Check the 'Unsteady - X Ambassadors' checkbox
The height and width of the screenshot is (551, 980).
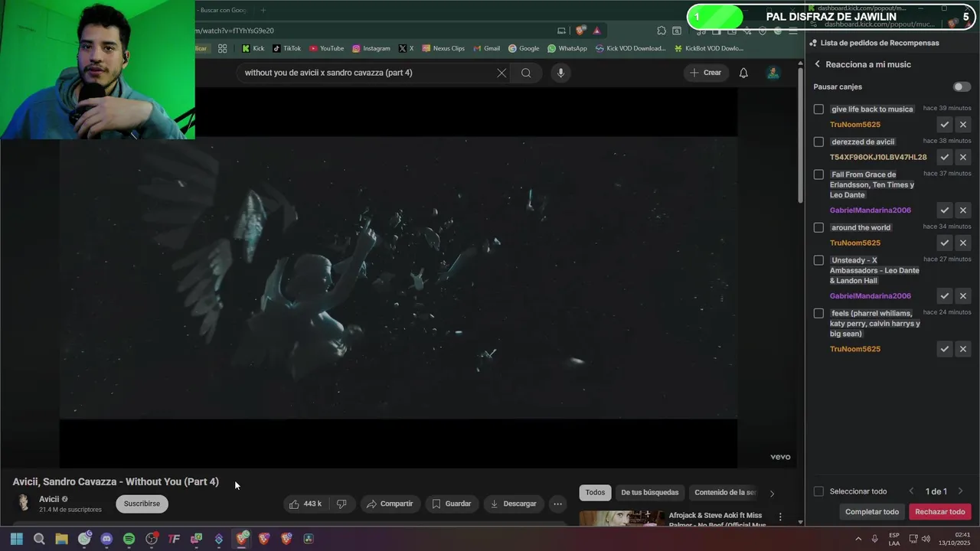(818, 260)
